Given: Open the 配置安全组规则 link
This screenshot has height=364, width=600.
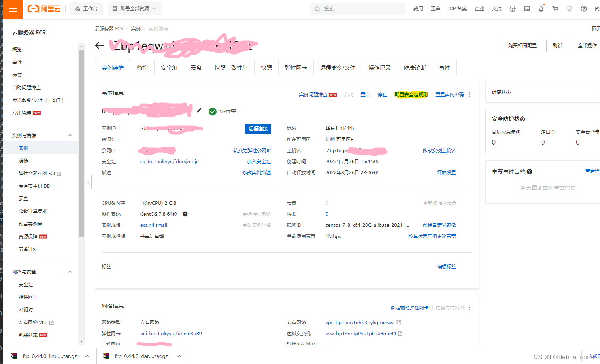Looking at the screenshot, I should pos(411,94).
